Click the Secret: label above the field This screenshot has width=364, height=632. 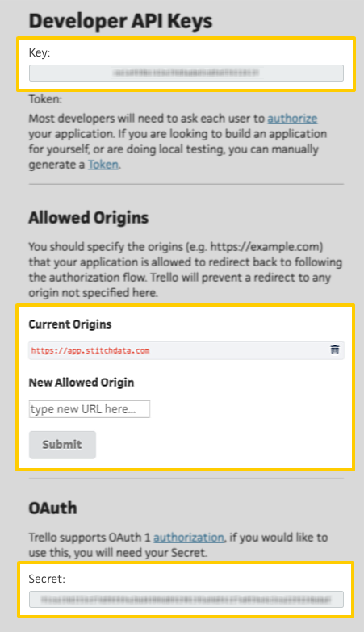47,579
